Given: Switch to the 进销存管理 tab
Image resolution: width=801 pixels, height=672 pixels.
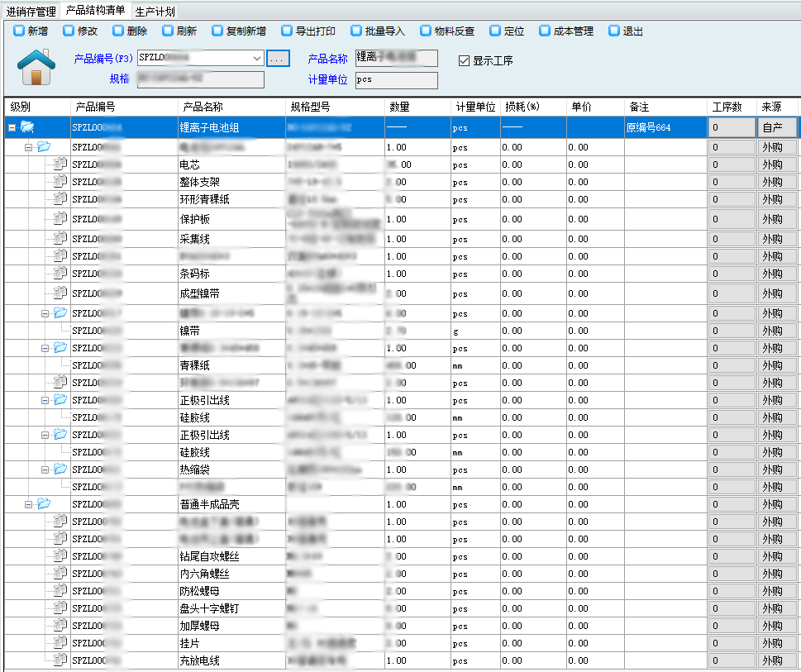Looking at the screenshot, I should coord(31,12).
